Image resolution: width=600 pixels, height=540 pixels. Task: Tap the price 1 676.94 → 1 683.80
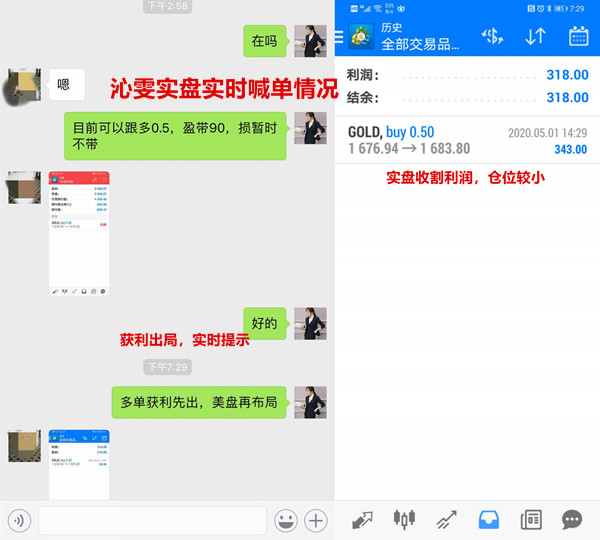point(409,148)
